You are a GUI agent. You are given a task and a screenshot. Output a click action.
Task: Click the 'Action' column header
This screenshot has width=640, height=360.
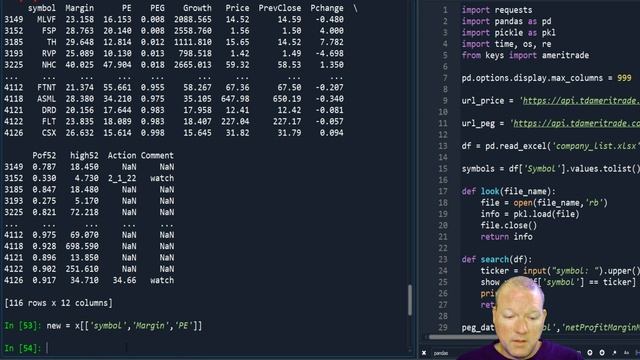(122, 156)
